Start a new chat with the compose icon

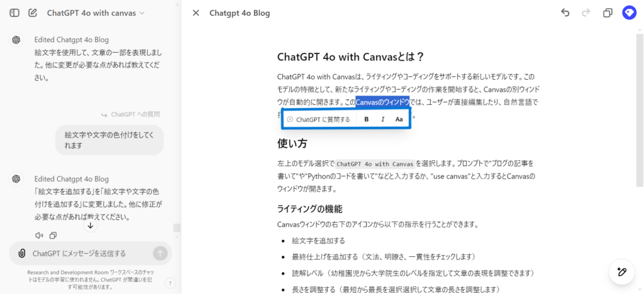pyautogui.click(x=33, y=13)
